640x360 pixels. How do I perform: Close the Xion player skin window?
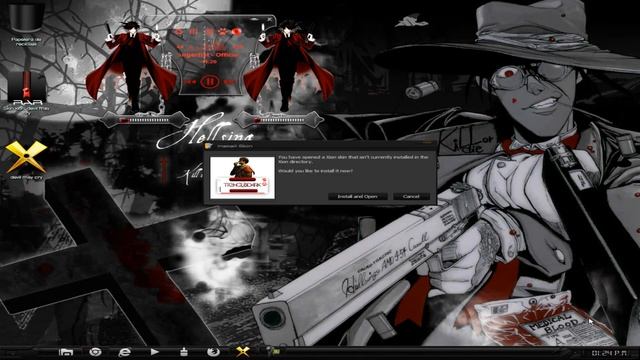click(x=269, y=19)
